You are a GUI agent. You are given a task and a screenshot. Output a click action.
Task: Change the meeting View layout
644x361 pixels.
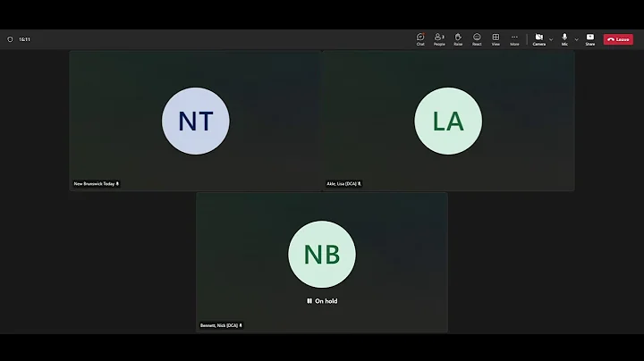(x=496, y=39)
